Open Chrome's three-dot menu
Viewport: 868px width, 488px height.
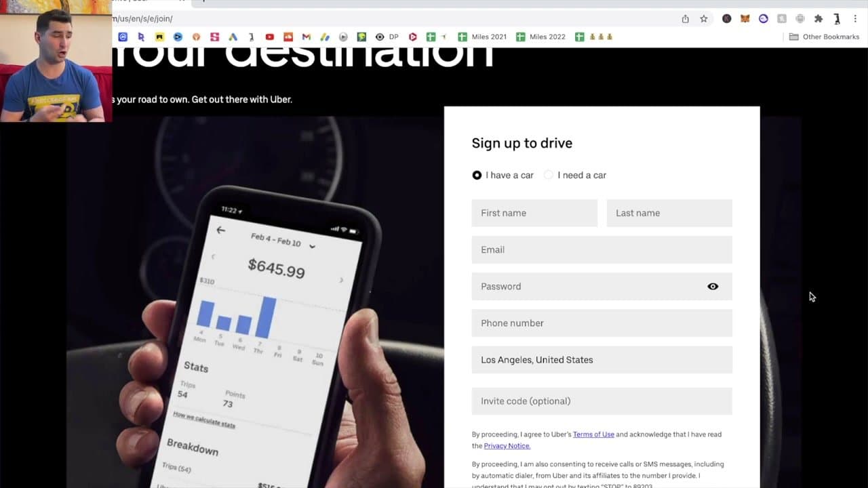pyautogui.click(x=855, y=19)
